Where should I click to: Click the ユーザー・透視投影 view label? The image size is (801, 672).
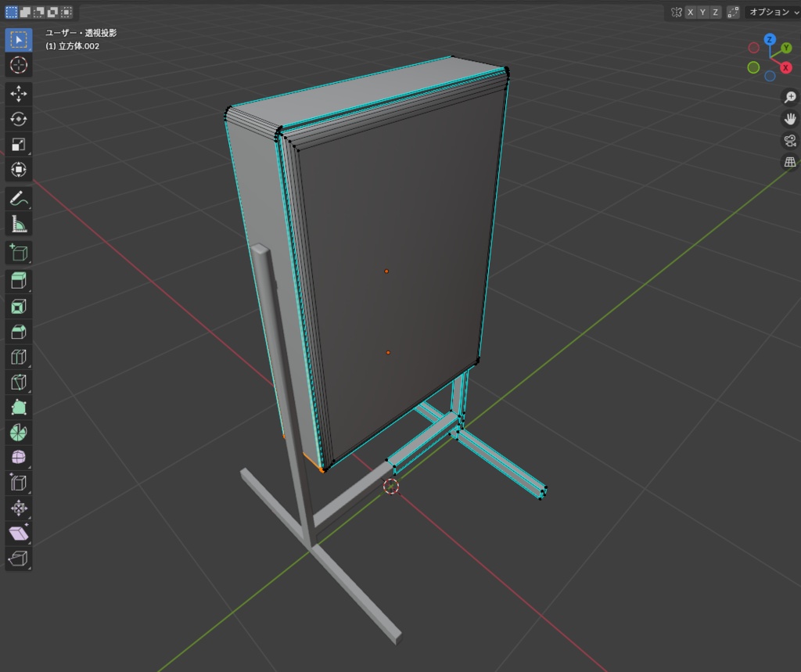pos(81,33)
